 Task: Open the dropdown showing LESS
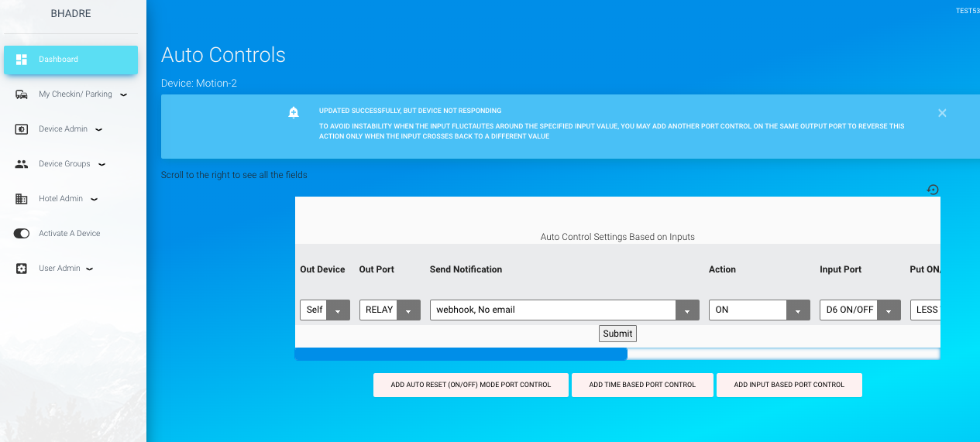[x=926, y=310]
